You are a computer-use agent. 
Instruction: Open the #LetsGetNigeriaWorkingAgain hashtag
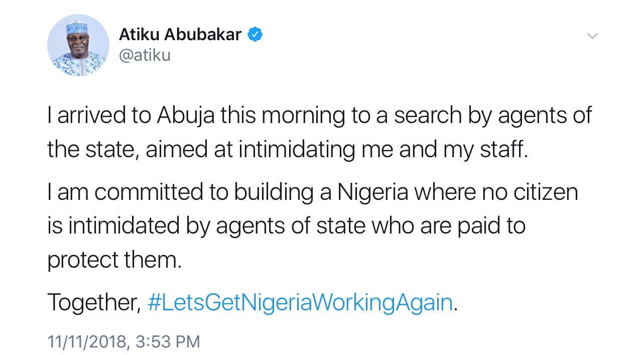point(300,303)
